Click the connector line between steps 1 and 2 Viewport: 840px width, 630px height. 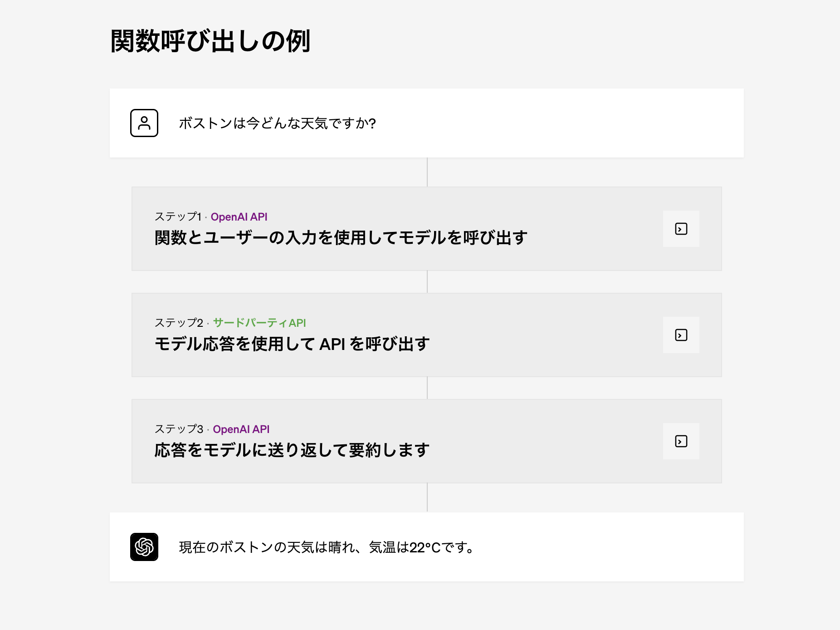click(427, 282)
